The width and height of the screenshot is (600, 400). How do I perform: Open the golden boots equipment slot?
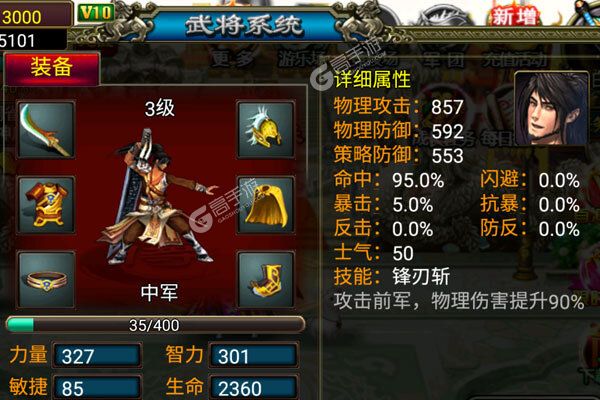coord(266,280)
